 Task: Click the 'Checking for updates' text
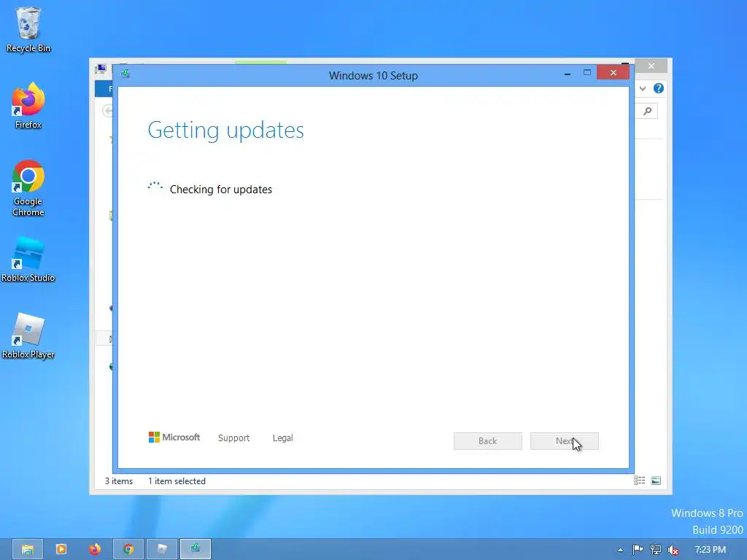coord(221,190)
